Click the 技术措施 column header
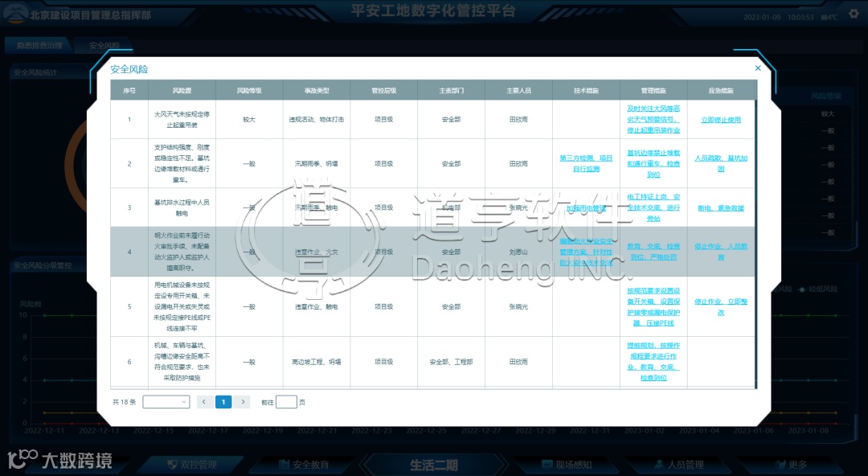This screenshot has width=868, height=476. click(x=586, y=90)
